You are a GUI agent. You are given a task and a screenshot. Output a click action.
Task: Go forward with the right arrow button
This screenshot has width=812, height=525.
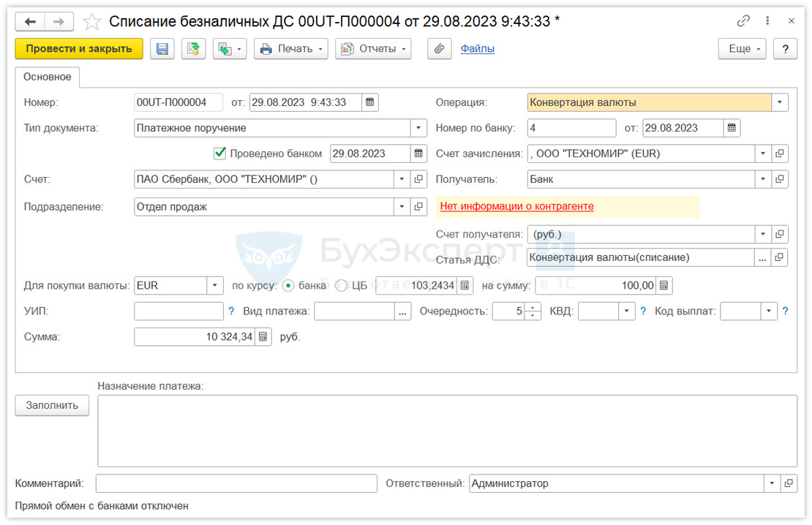click(59, 22)
